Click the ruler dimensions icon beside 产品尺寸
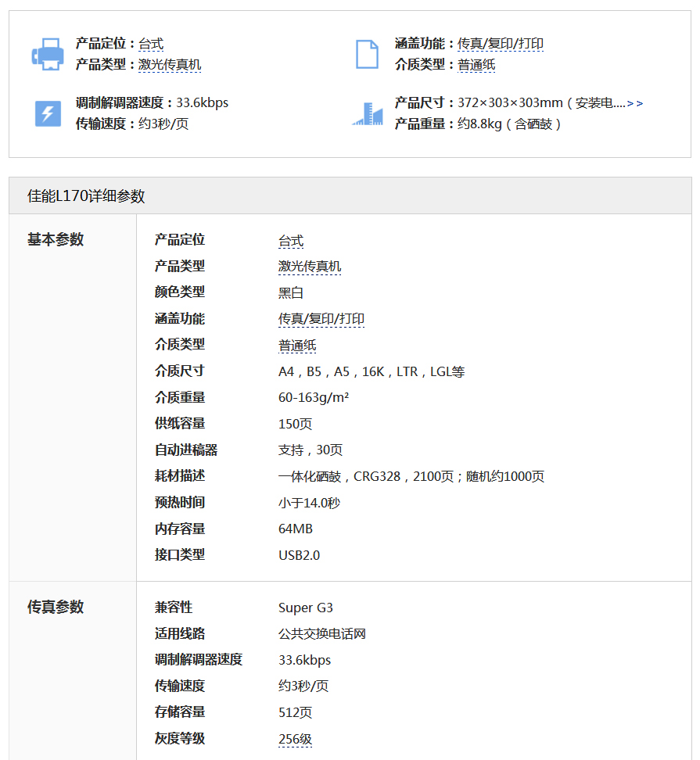Viewport: 700px width, 760px height. [367, 113]
